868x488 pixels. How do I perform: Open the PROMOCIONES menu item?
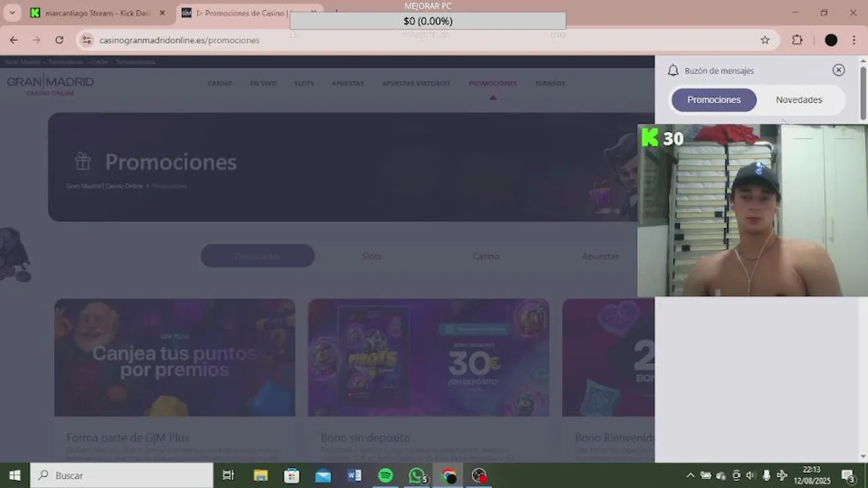click(492, 83)
